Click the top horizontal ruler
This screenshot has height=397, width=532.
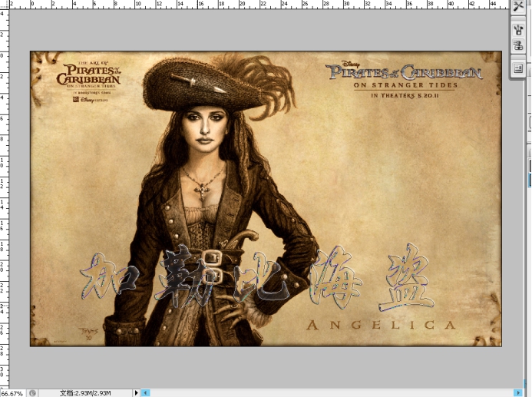pyautogui.click(x=259, y=5)
